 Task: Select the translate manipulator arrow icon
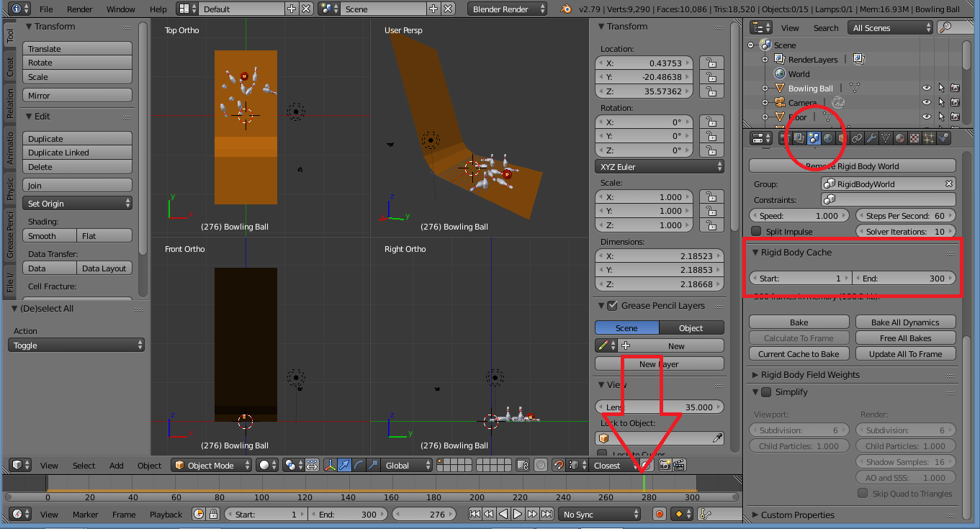point(344,466)
